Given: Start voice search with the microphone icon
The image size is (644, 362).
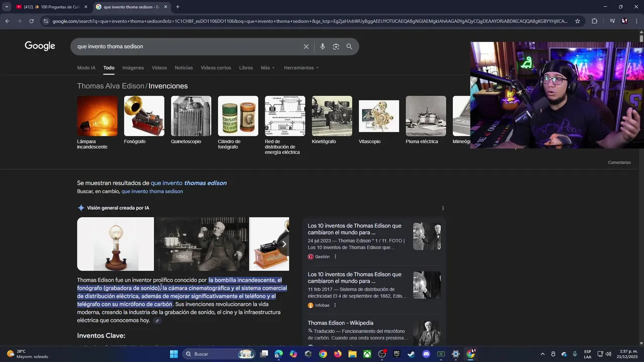Looking at the screenshot, I should click(x=323, y=46).
